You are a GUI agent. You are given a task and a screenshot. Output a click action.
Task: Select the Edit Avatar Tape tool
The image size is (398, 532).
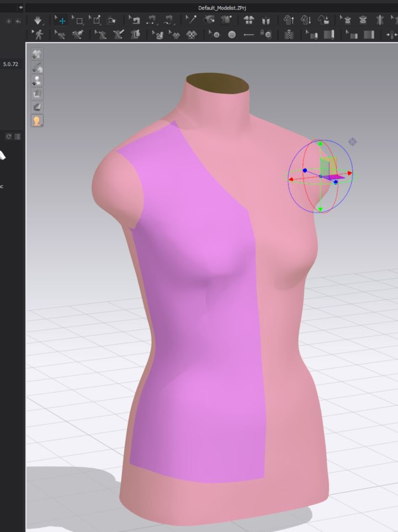coord(346,20)
